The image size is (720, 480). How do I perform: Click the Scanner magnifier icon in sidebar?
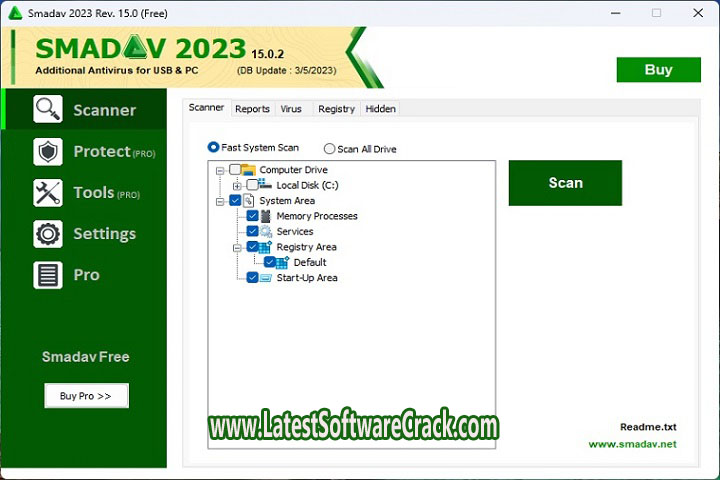click(48, 109)
